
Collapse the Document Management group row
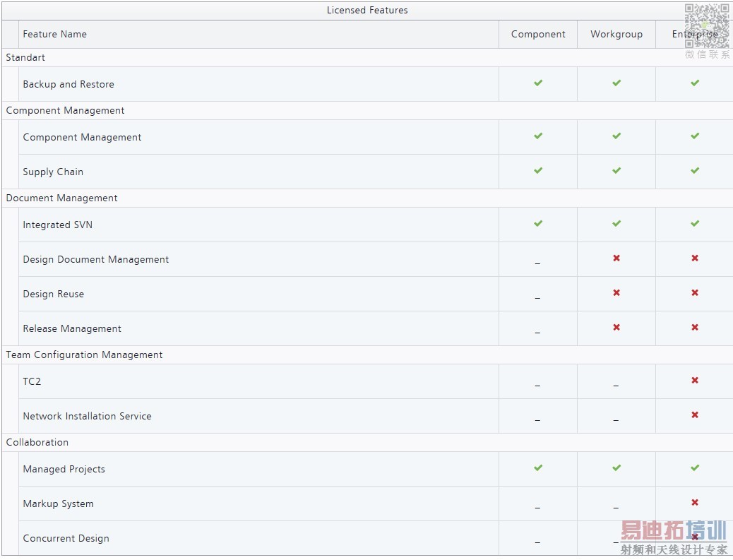[x=61, y=198]
